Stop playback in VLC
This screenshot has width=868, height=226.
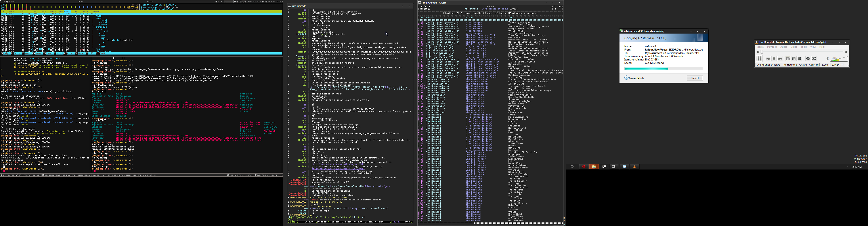(x=774, y=58)
